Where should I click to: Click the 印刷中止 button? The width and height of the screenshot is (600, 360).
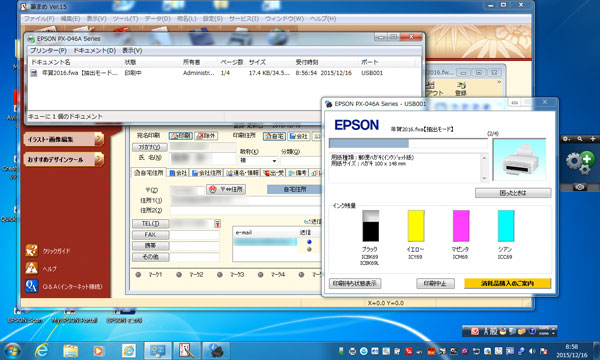tap(435, 283)
